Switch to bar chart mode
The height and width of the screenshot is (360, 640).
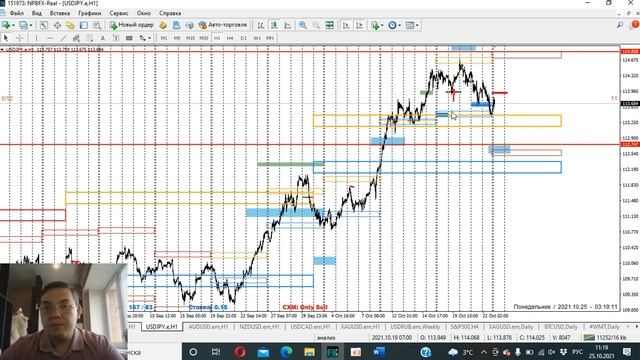[x=260, y=25]
